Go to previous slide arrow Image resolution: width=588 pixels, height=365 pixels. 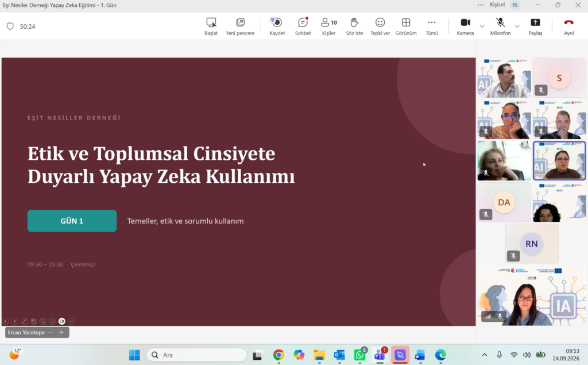click(x=5, y=321)
